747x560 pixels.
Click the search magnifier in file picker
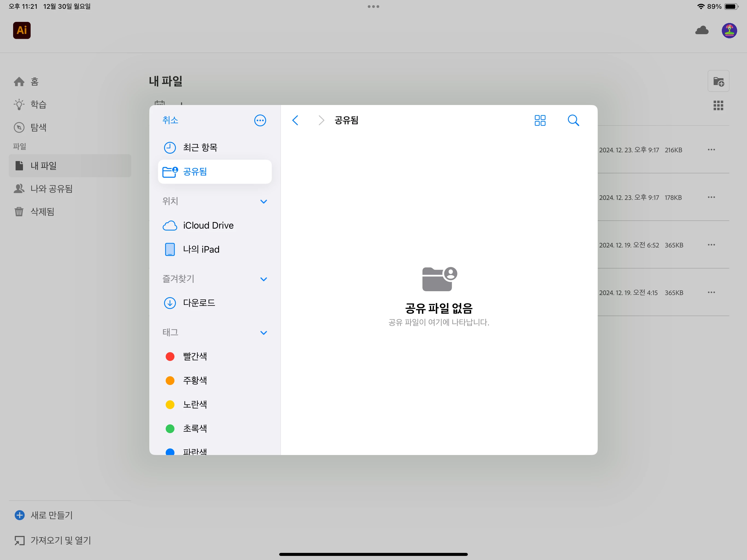coord(573,120)
